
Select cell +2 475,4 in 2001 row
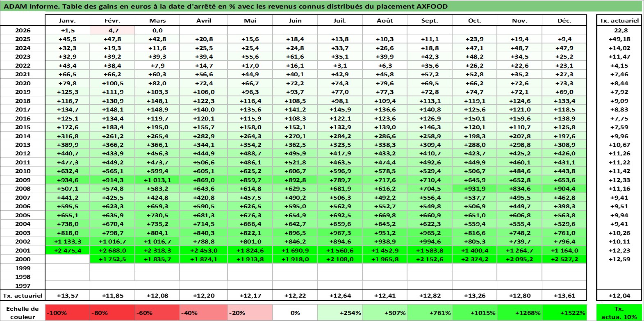[67, 250]
